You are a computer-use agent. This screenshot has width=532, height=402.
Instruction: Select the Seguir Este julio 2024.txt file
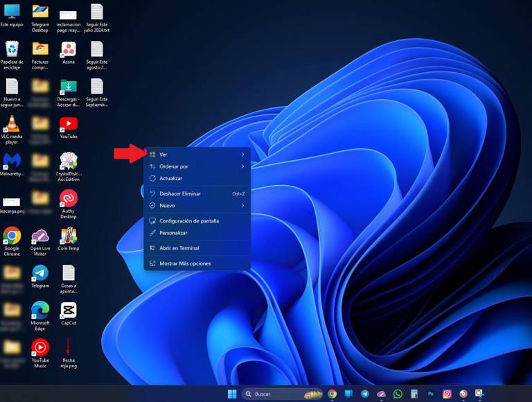pyautogui.click(x=97, y=18)
